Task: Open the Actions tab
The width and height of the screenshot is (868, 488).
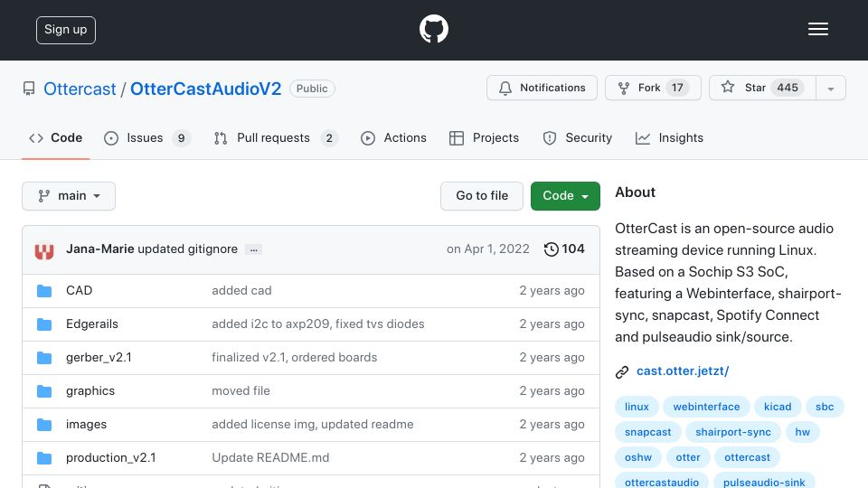Action: [x=393, y=137]
